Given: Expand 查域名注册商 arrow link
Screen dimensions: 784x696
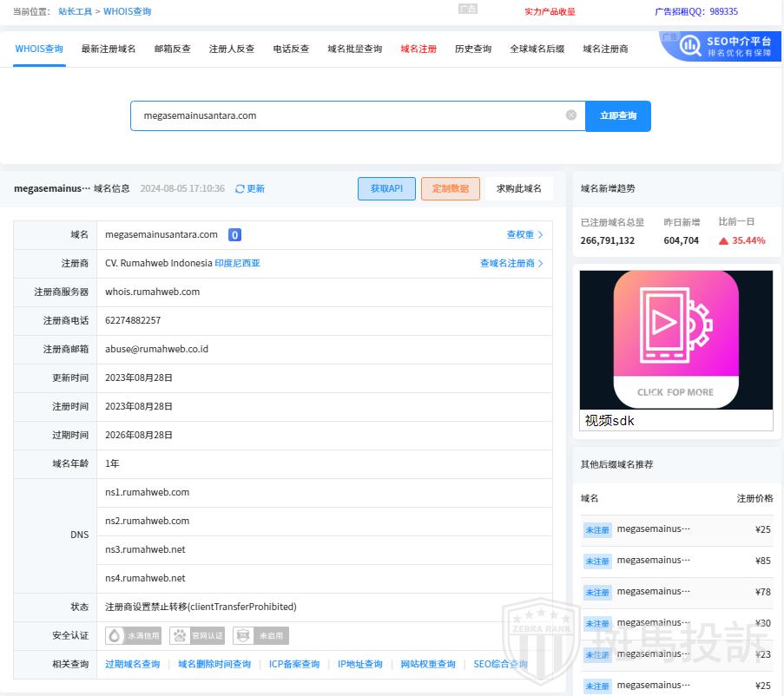Looking at the screenshot, I should 511,263.
